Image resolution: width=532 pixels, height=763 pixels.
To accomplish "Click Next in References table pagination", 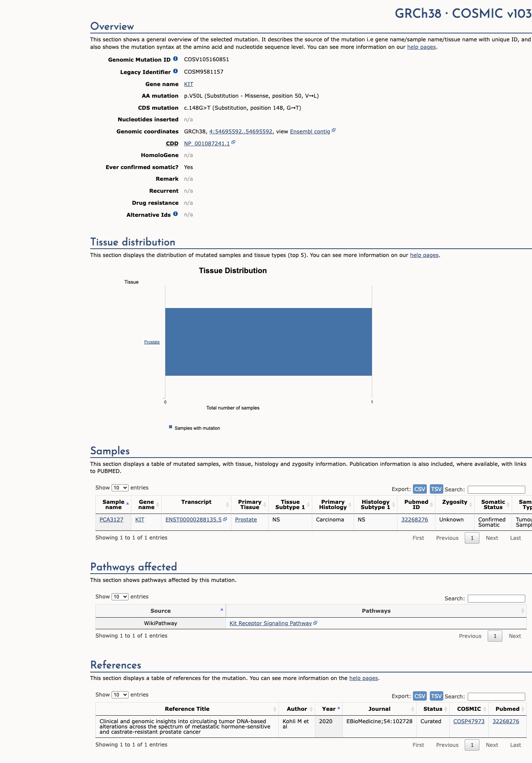I will click(492, 745).
